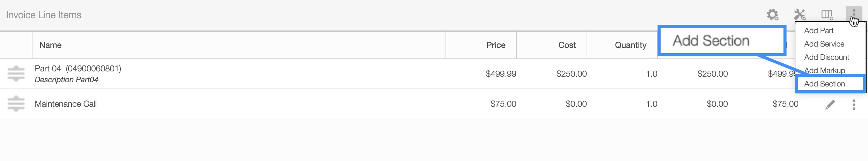Viewport: 868px width, 161px height.
Task: Click the header three-dot more options button
Action: coord(854,15)
